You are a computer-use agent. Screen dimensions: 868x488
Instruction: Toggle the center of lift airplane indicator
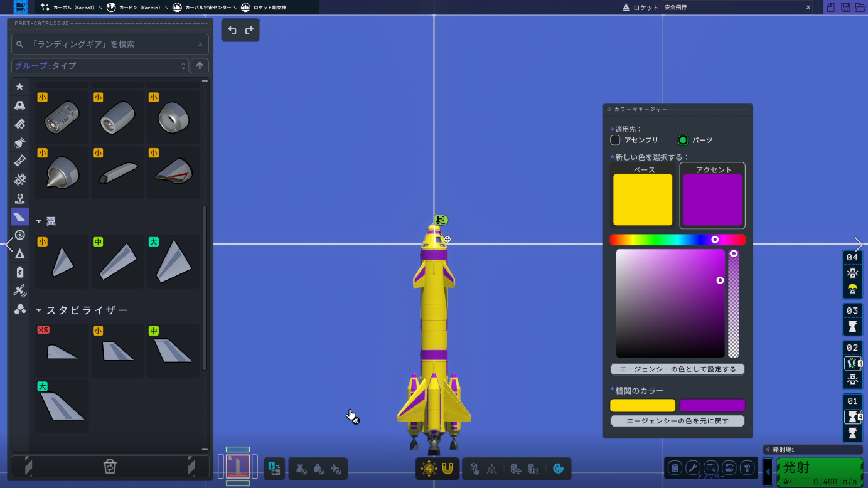point(336,469)
